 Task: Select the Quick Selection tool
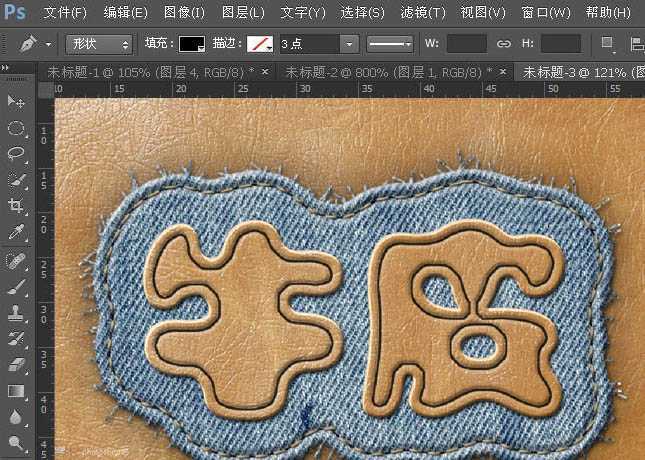(x=16, y=180)
